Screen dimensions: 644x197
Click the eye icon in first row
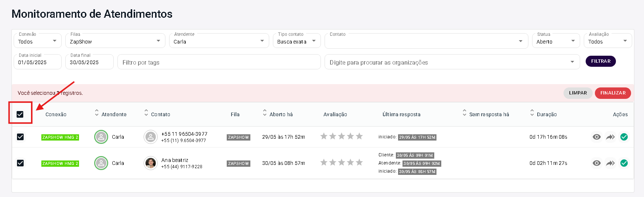pos(596,137)
